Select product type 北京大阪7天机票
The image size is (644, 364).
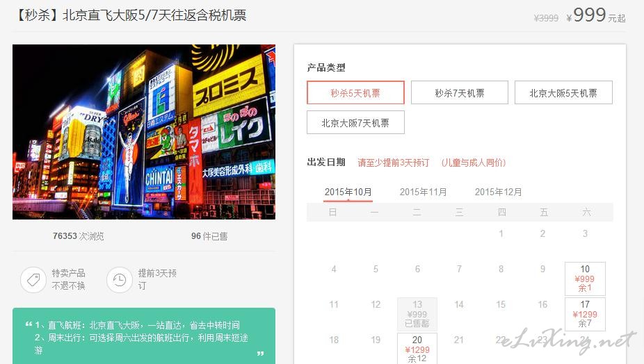(x=355, y=123)
